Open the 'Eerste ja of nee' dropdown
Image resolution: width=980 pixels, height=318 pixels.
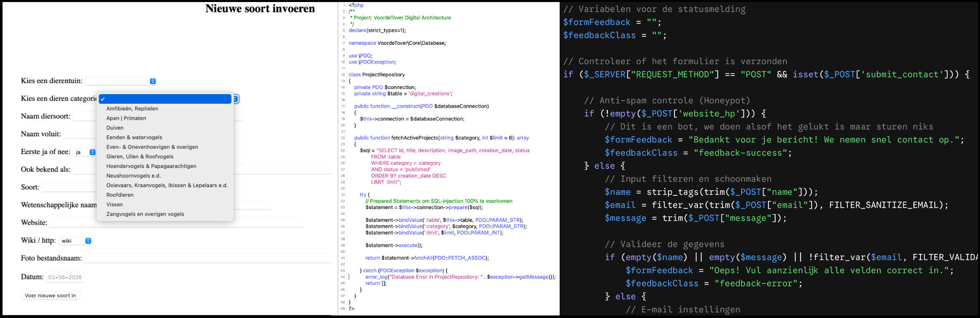click(x=85, y=152)
